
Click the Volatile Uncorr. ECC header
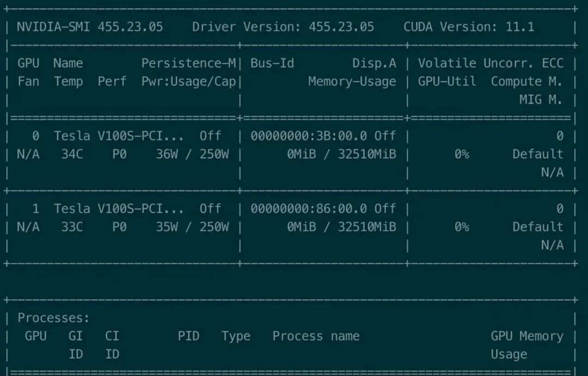491,63
